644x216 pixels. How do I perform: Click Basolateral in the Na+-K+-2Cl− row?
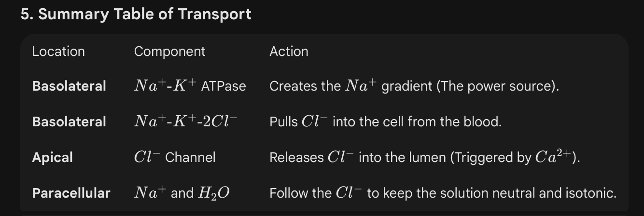69,122
